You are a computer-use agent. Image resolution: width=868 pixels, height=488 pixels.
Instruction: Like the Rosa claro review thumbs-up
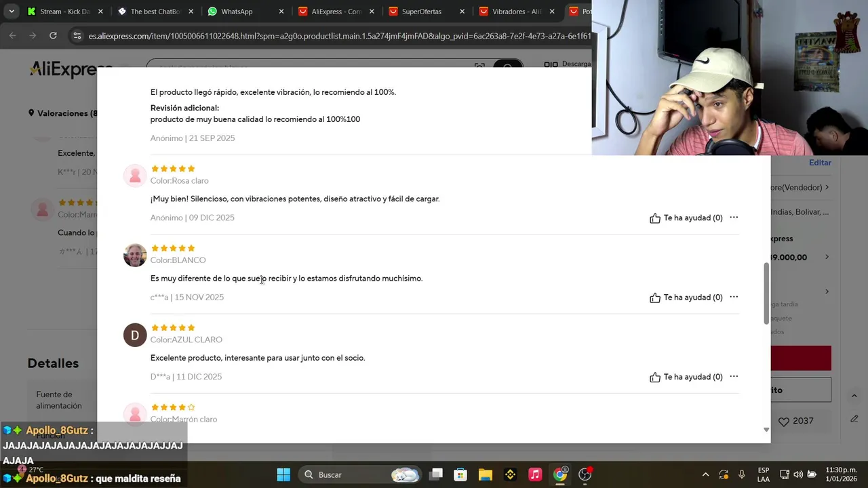coord(654,218)
